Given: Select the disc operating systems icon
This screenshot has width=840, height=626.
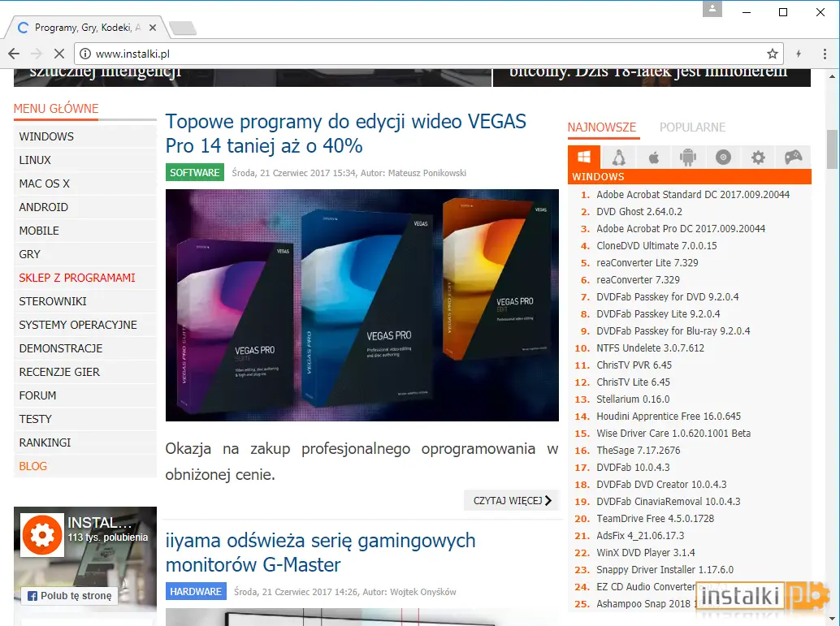Looking at the screenshot, I should 723,158.
